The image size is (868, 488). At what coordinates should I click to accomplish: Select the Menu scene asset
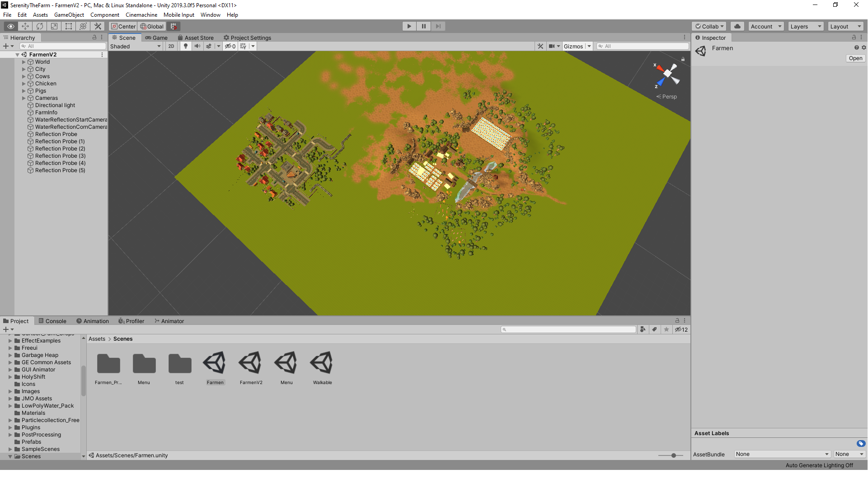coord(286,368)
